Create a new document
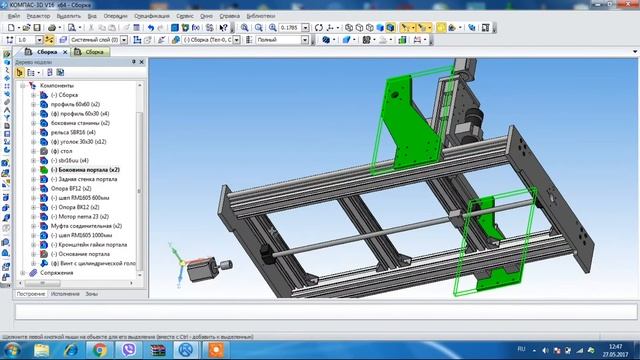 click(11, 28)
